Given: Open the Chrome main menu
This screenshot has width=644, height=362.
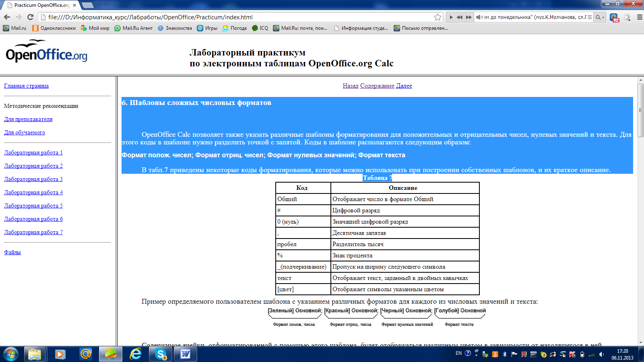Looking at the screenshot, I should (639, 17).
